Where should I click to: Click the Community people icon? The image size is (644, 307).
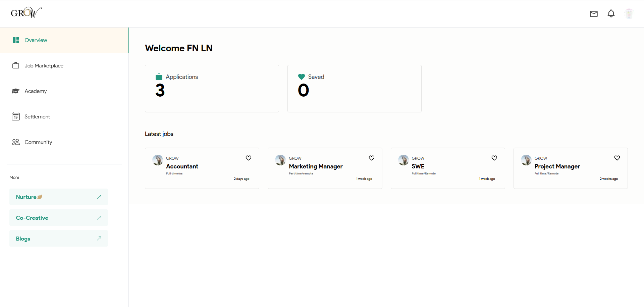pyautogui.click(x=16, y=142)
